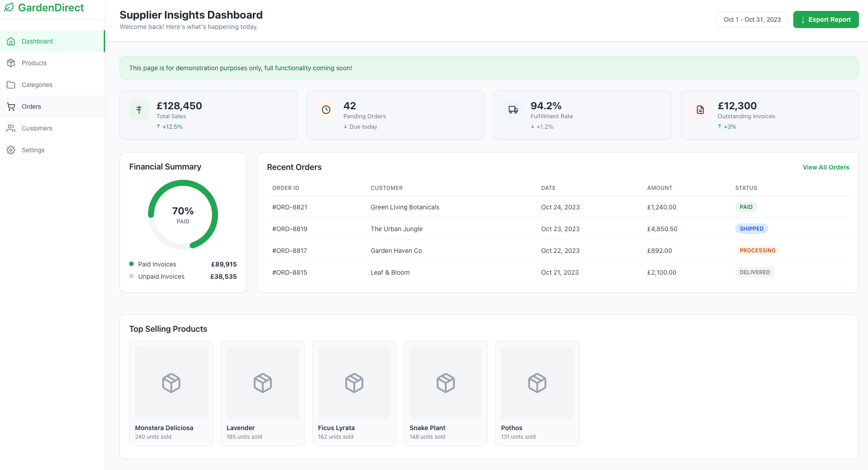Toggle the Paid Invoices legend item
868x470 pixels.
pyautogui.click(x=157, y=264)
